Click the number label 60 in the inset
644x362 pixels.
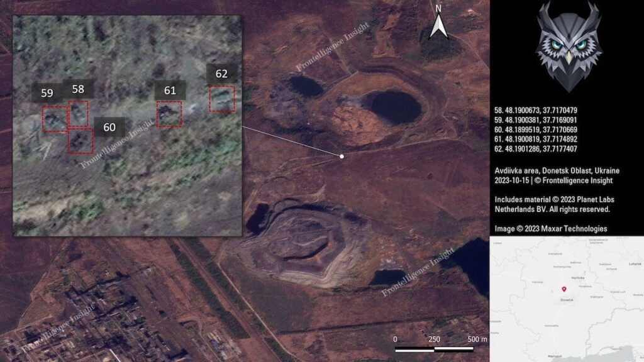point(109,127)
